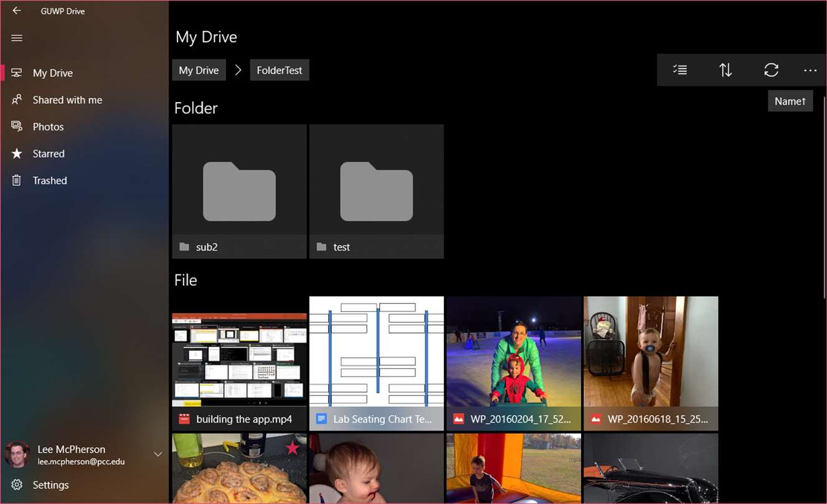This screenshot has height=504, width=827.
Task: Click the Lee McPherson account name
Action: 71,449
